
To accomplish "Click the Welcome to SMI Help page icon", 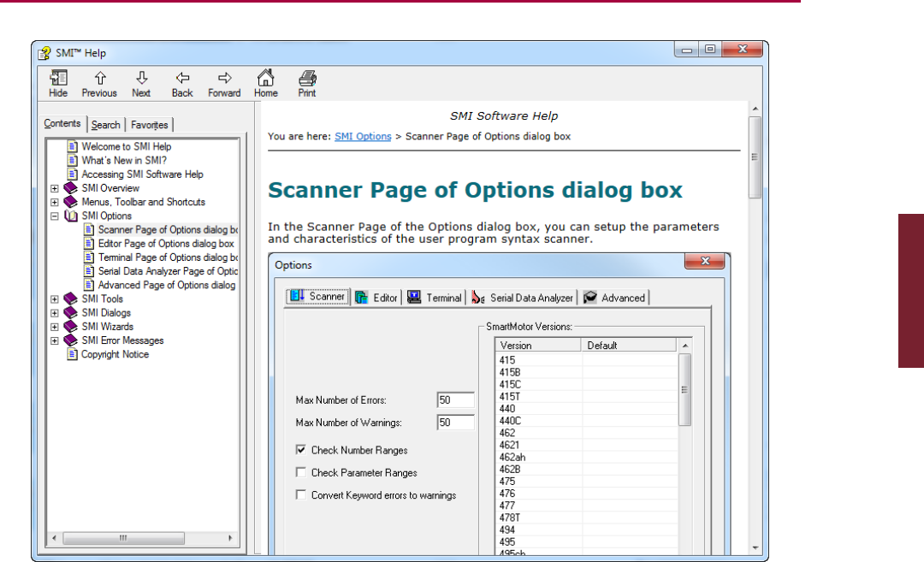I will tap(73, 146).
